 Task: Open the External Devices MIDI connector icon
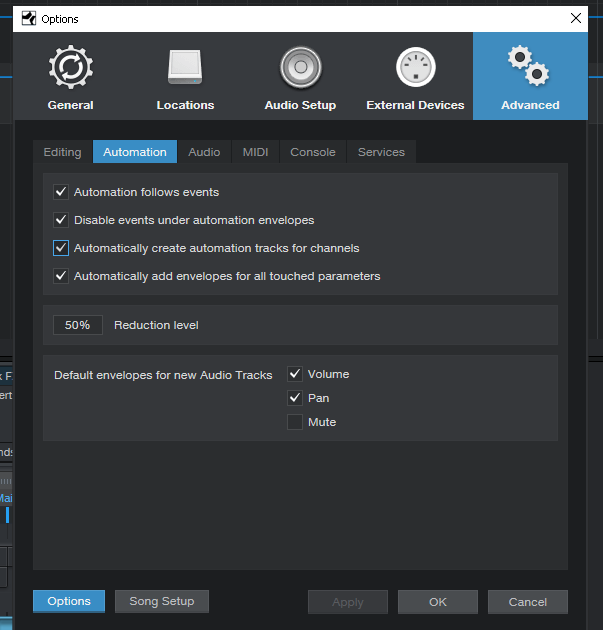click(x=415, y=67)
